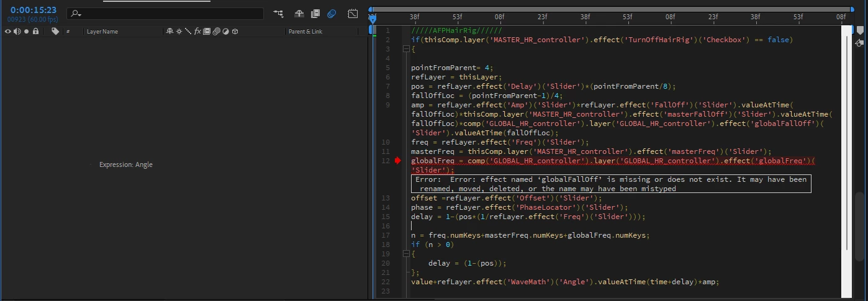The height and width of the screenshot is (301, 868).
Task: Click the Audio speaker column header icon
Action: coord(17,31)
